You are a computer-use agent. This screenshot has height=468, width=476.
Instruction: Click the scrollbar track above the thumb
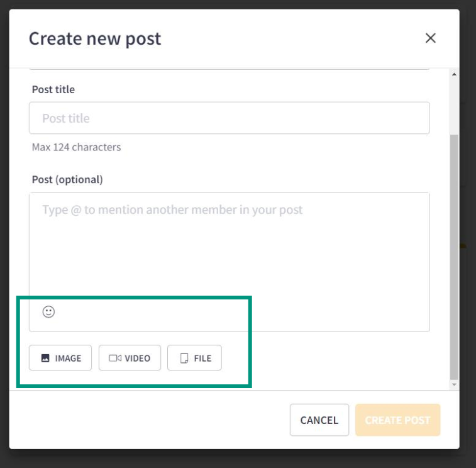click(x=454, y=106)
